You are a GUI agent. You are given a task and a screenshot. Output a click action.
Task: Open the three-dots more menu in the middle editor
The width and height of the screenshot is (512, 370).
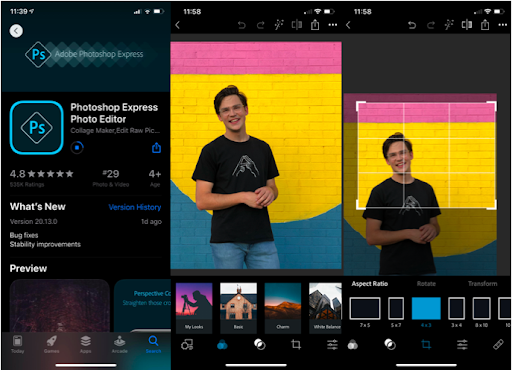(x=333, y=25)
